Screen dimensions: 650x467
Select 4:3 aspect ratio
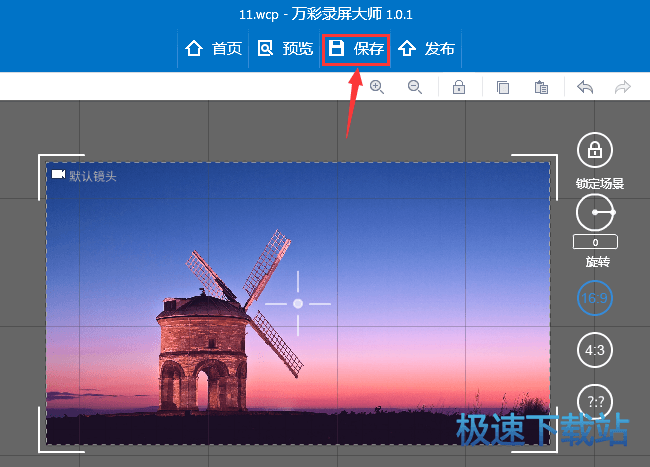(x=595, y=350)
